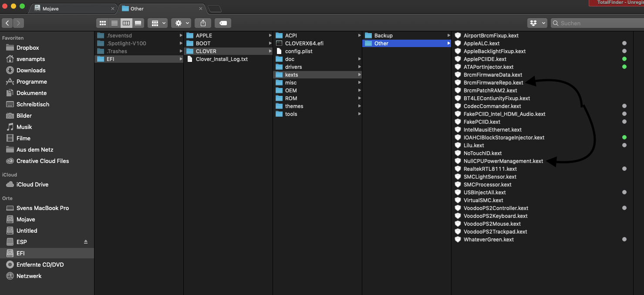Open the gear action menu
Image resolution: width=644 pixels, height=295 pixels.
[181, 23]
